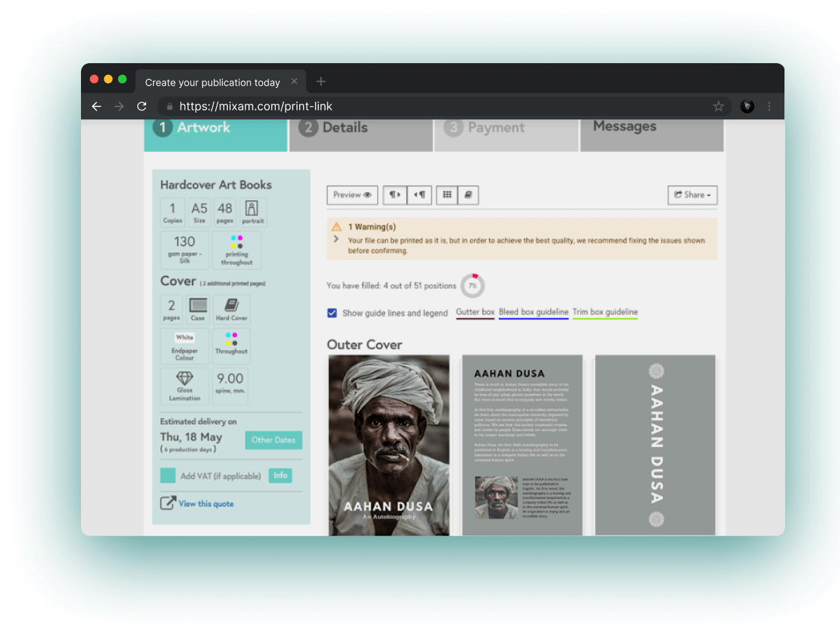Click the book view icon in toolbar
Screen dimensions: 840x635
[x=468, y=195]
